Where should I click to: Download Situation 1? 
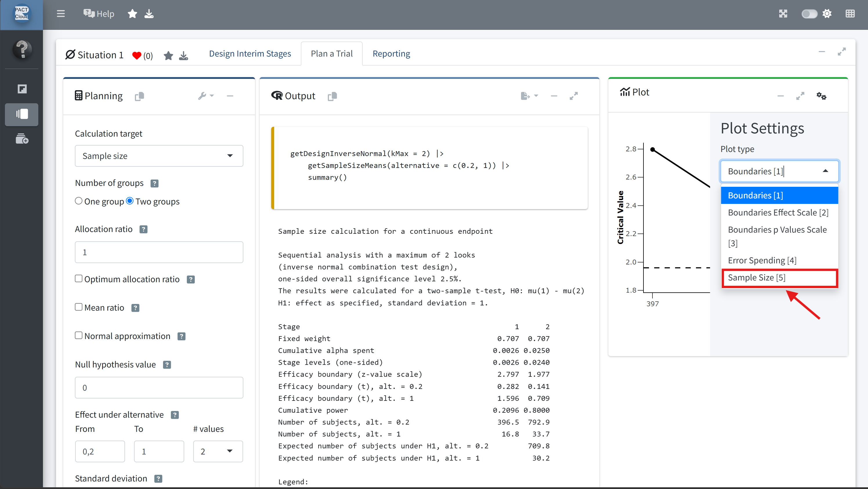click(183, 56)
